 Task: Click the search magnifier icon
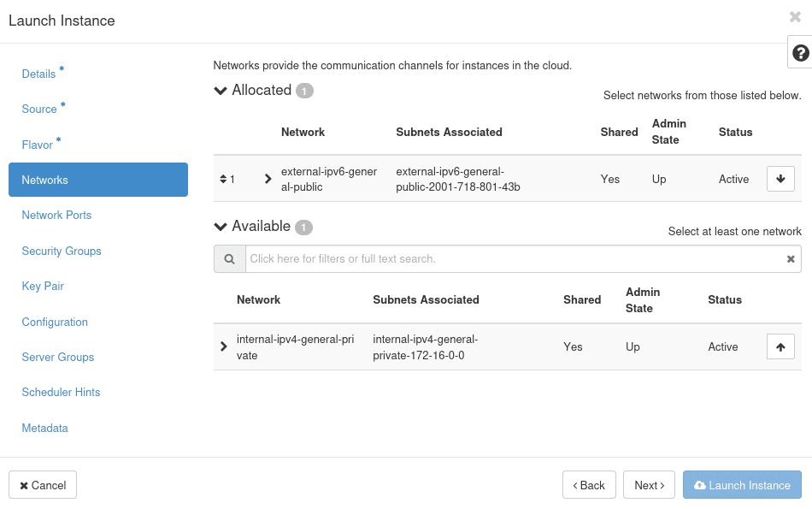coord(229,259)
